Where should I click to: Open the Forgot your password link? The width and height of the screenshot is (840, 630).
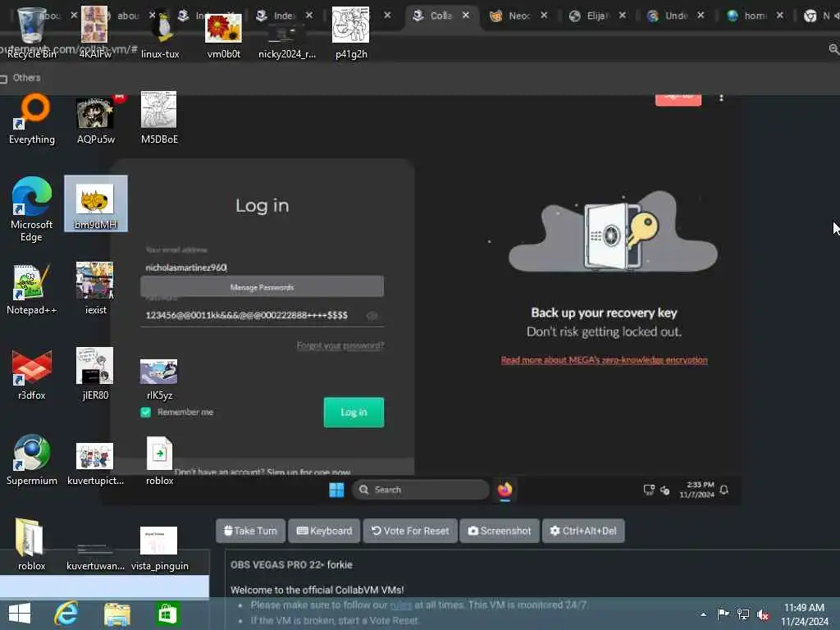[x=340, y=345]
